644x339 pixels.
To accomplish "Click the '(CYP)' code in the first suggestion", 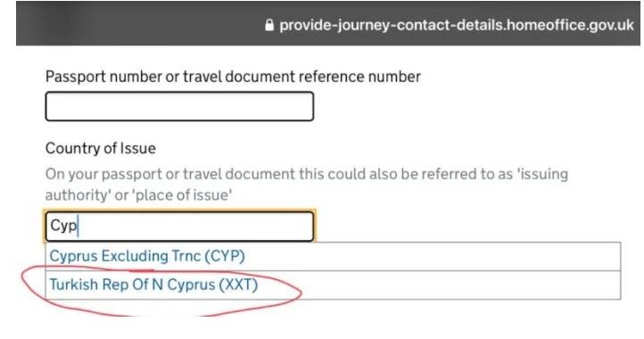I will click(x=225, y=256).
